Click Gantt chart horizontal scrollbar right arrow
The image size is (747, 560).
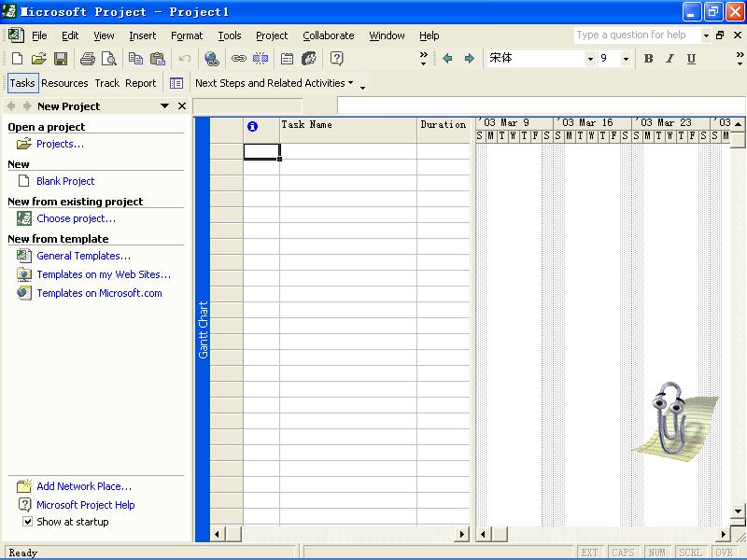[x=723, y=534]
